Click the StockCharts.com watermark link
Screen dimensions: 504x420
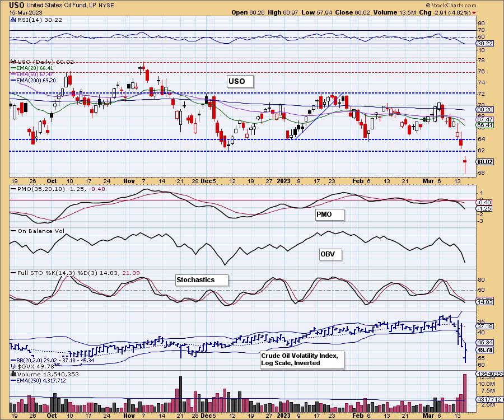click(451, 5)
